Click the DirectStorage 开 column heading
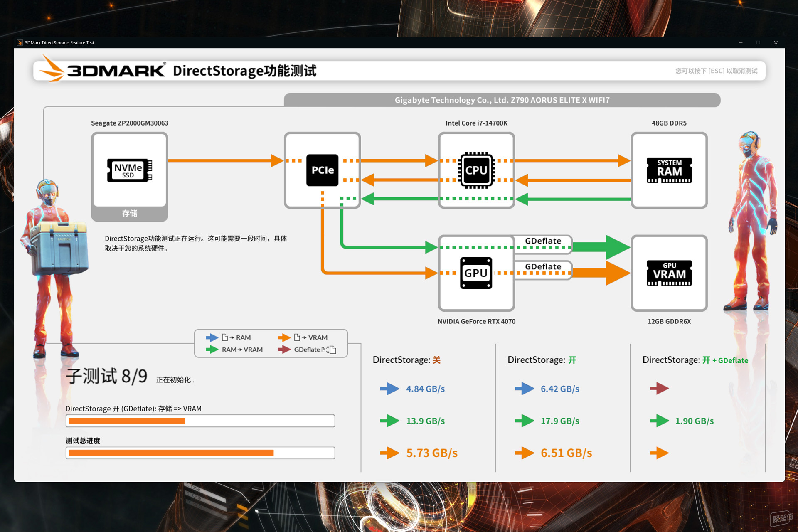The width and height of the screenshot is (798, 532). (542, 360)
